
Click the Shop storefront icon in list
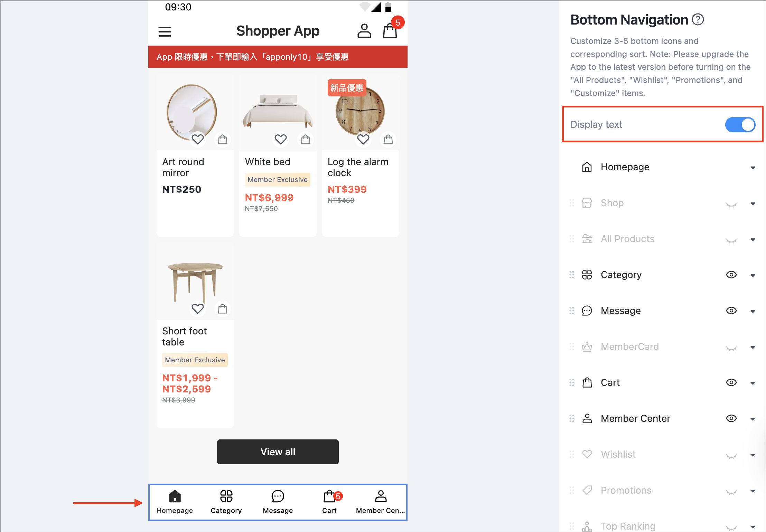(587, 203)
